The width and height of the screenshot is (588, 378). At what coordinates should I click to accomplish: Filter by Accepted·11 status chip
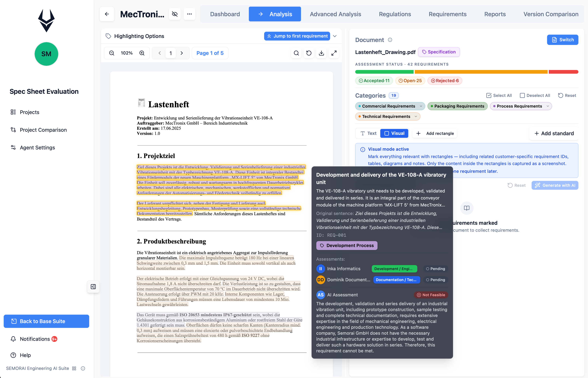coord(374,80)
